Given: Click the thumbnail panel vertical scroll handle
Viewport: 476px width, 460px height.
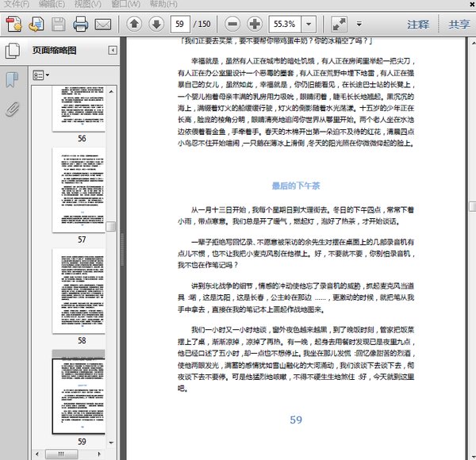Looking at the screenshot, I should click(x=111, y=226).
